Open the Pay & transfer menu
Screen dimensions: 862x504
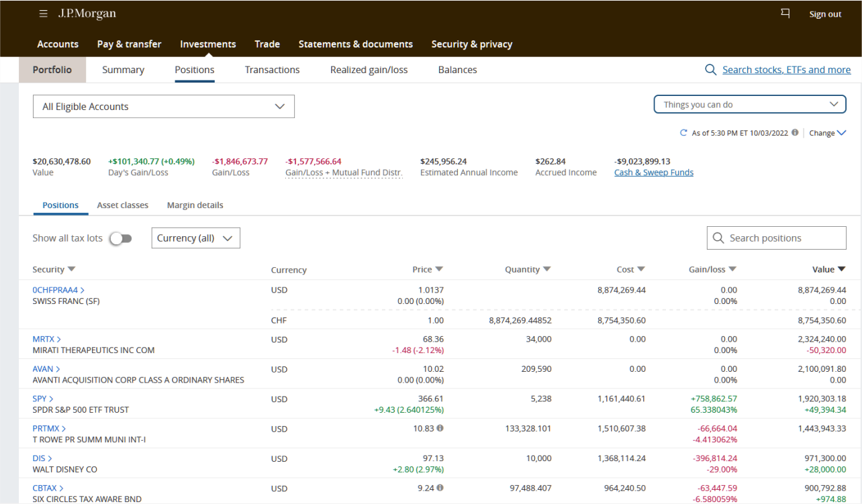pos(129,44)
